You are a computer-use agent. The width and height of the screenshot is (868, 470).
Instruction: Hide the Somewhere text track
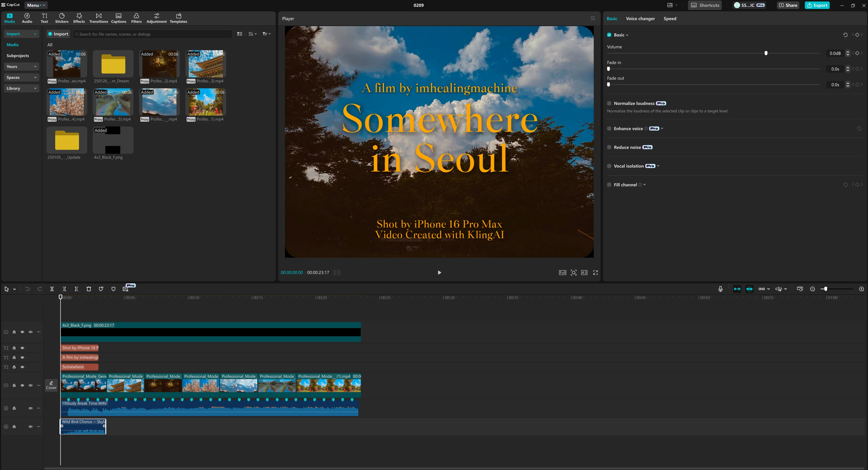click(x=22, y=367)
